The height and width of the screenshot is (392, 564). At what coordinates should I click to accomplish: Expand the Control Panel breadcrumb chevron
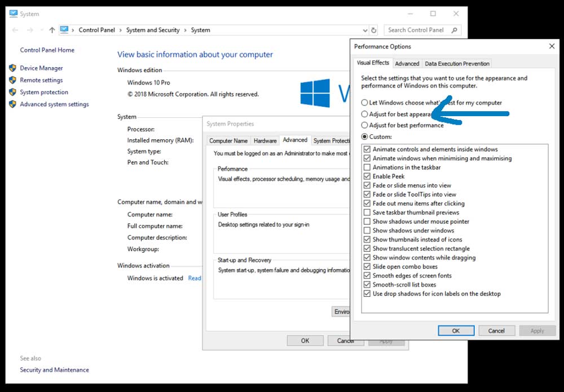click(x=121, y=30)
